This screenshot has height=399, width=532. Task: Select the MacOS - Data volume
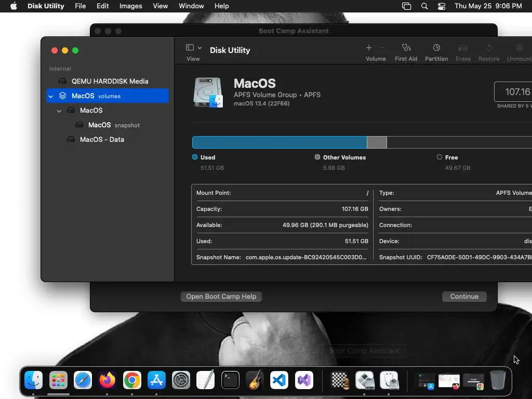(x=107, y=139)
